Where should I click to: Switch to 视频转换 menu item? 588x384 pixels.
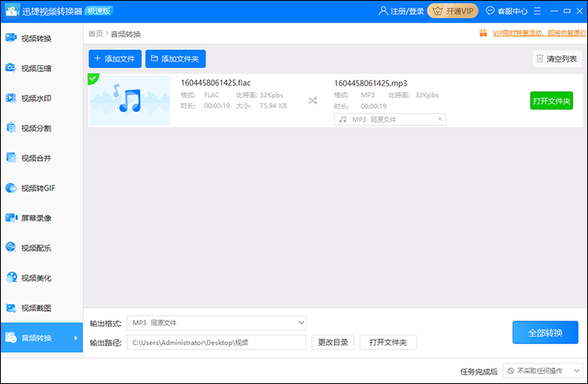pyautogui.click(x=42, y=38)
